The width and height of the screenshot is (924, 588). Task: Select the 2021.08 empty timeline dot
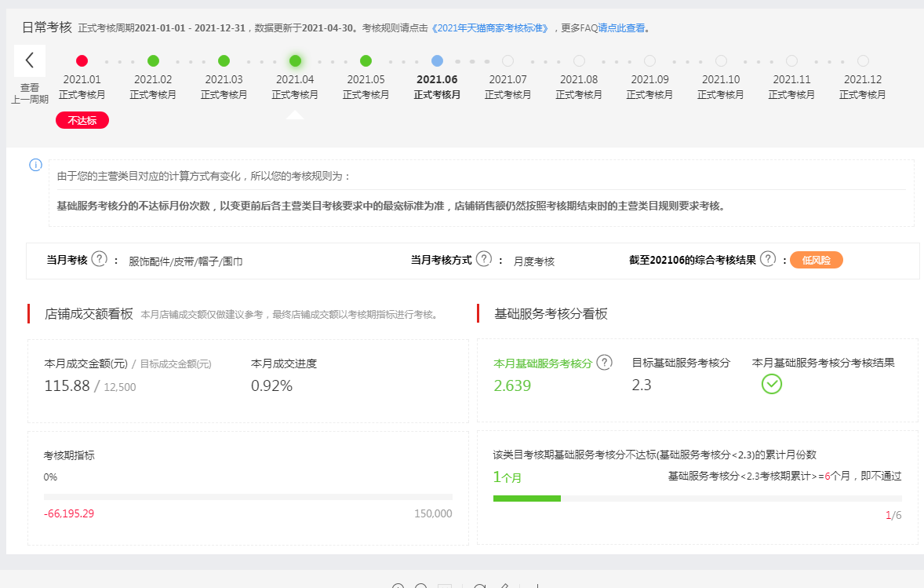[x=580, y=60]
